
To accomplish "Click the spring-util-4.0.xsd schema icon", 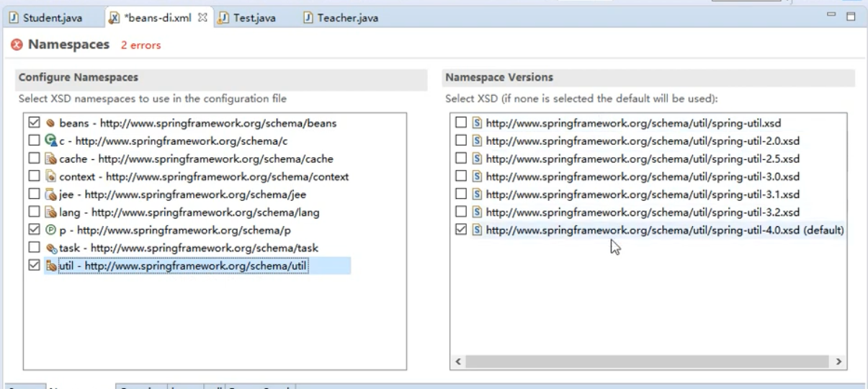I will pyautogui.click(x=478, y=230).
